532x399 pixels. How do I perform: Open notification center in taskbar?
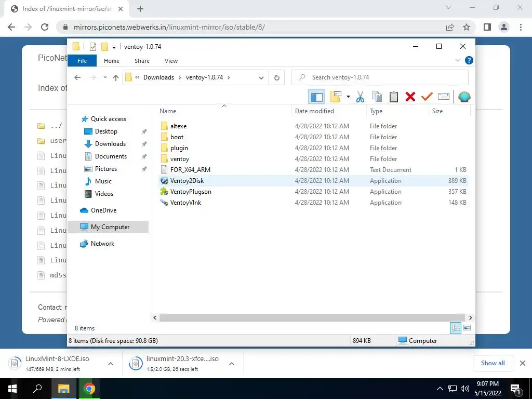tap(516, 390)
